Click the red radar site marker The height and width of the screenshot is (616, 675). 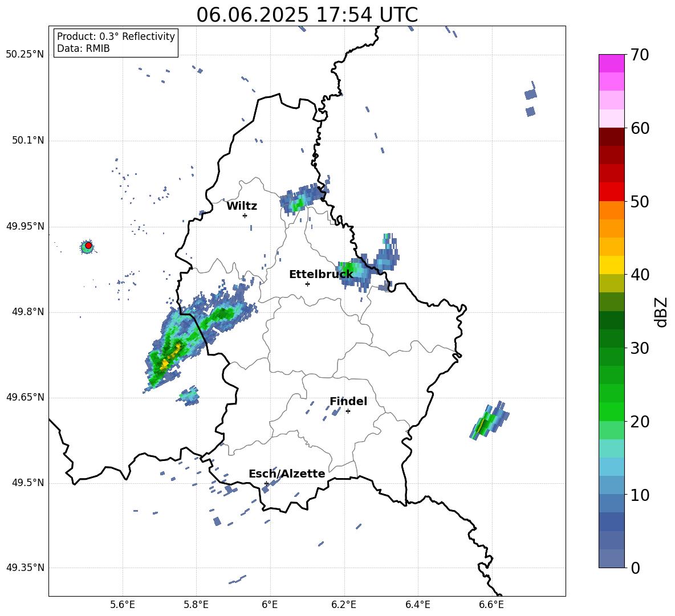(88, 246)
